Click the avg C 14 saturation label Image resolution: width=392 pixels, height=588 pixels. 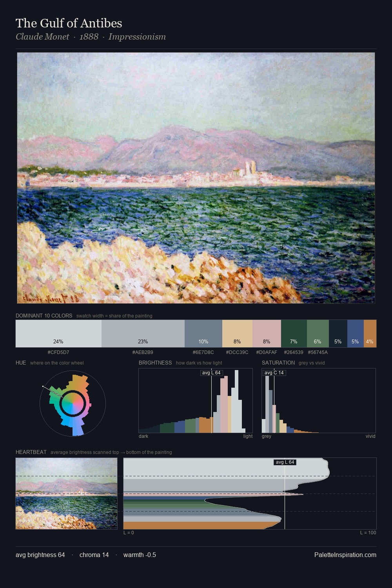click(x=274, y=373)
